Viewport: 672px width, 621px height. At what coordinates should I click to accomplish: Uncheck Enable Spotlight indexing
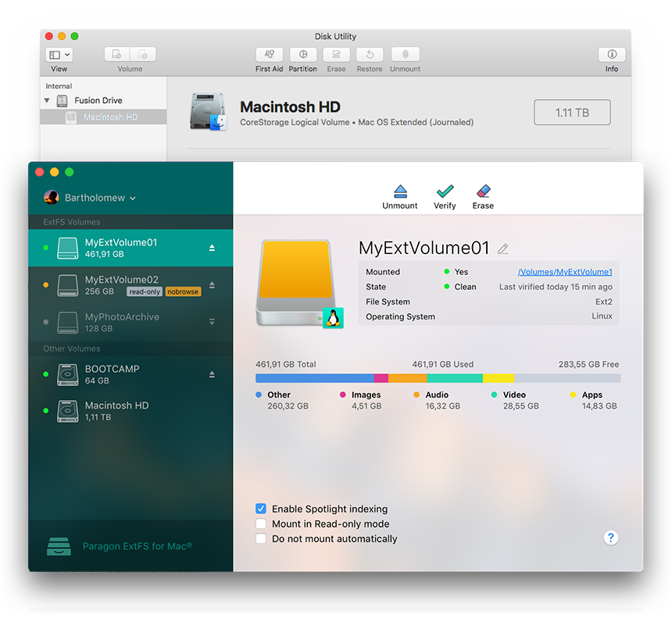pyautogui.click(x=261, y=509)
